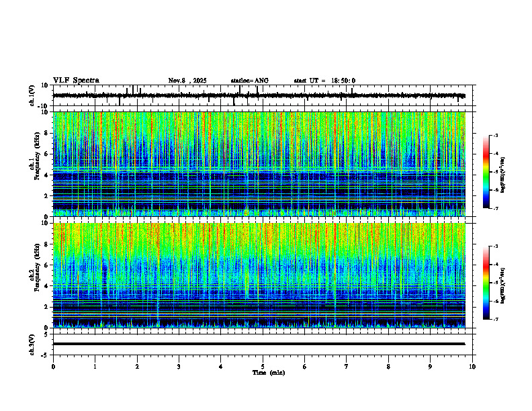Click the flat ch.3 voltage trace line
Screen dimensions: 532x411
click(259, 344)
